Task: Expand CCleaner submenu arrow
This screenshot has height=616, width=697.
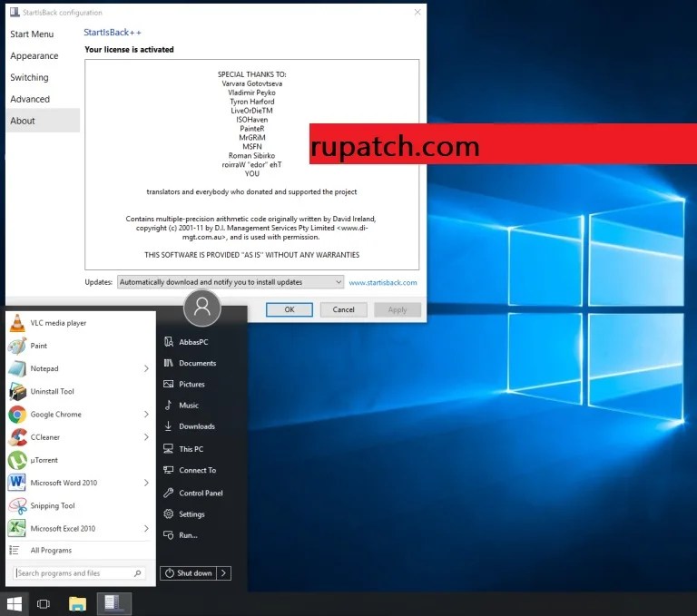Action: [x=146, y=437]
